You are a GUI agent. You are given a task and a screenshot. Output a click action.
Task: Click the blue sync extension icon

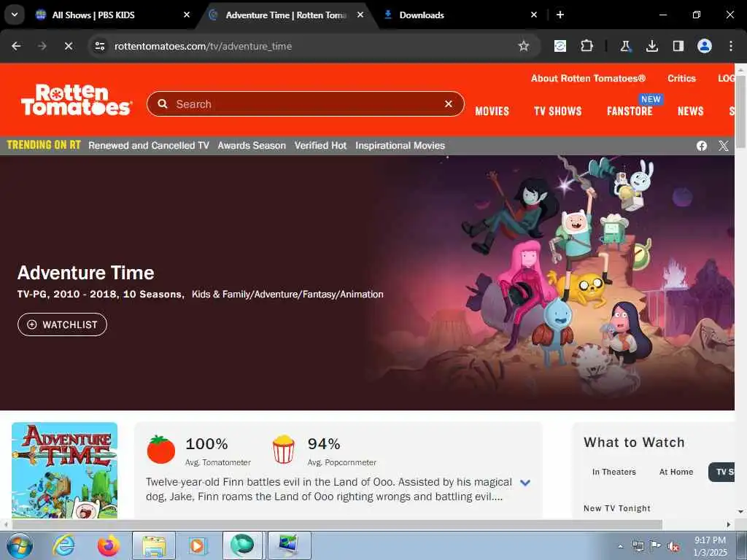[x=560, y=46]
